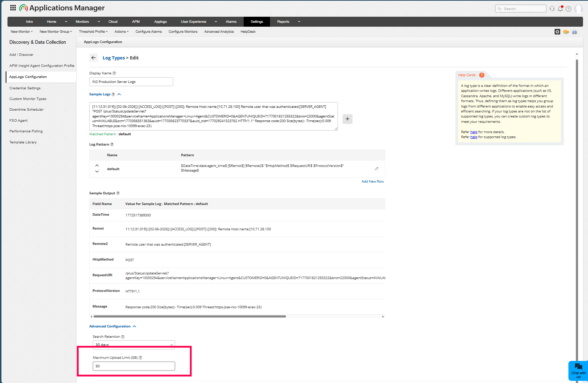Open the apps grid launcher icon
The height and width of the screenshot is (383, 588).
point(13,8)
